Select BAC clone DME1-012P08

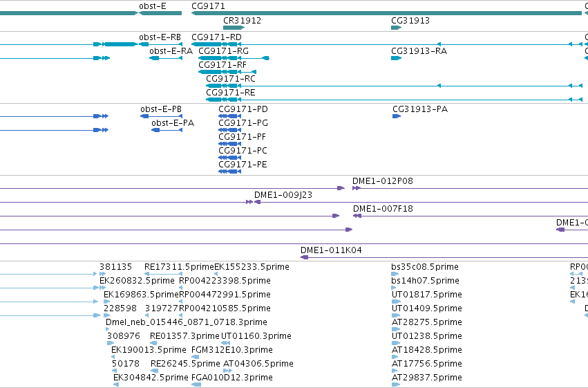coord(383,181)
